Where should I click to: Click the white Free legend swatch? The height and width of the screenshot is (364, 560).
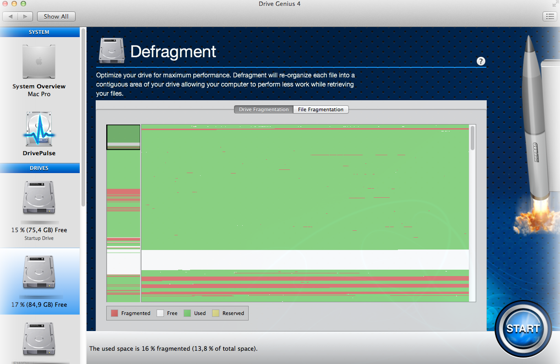point(160,313)
